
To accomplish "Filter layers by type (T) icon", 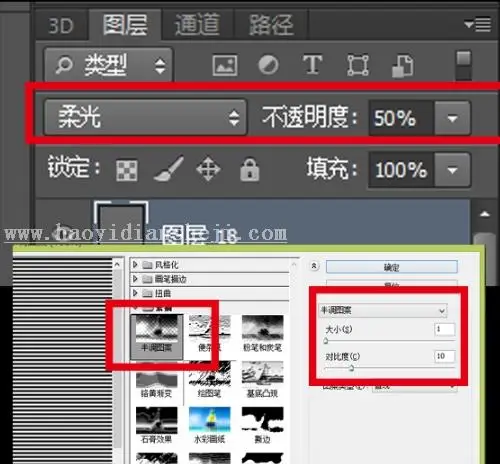I will point(312,64).
